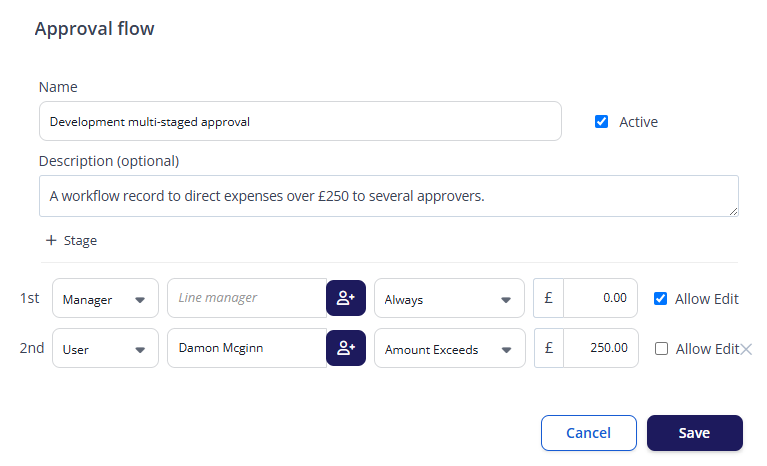Uncheck Allow Edit on the 1st stage
767x466 pixels.
pos(660,298)
